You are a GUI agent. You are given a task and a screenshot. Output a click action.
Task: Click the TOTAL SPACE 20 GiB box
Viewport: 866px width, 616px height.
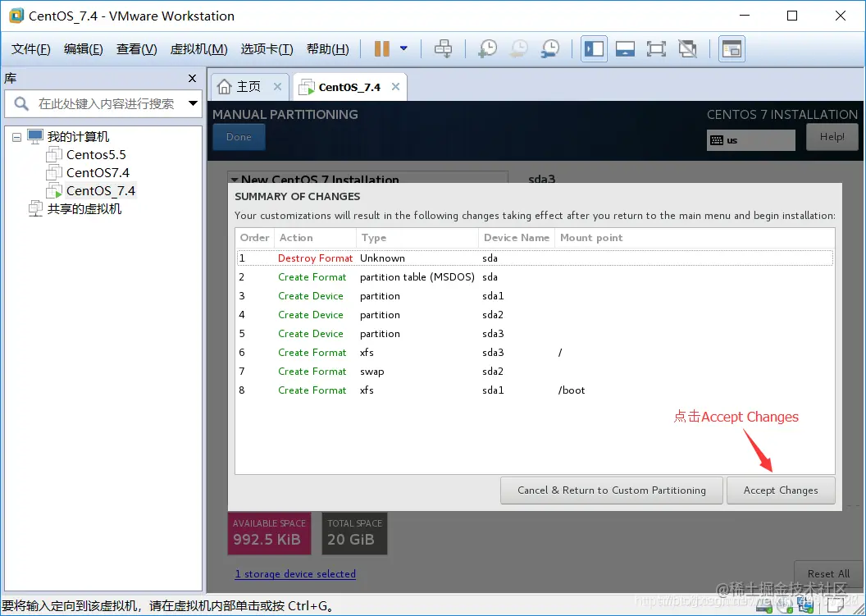[354, 533]
